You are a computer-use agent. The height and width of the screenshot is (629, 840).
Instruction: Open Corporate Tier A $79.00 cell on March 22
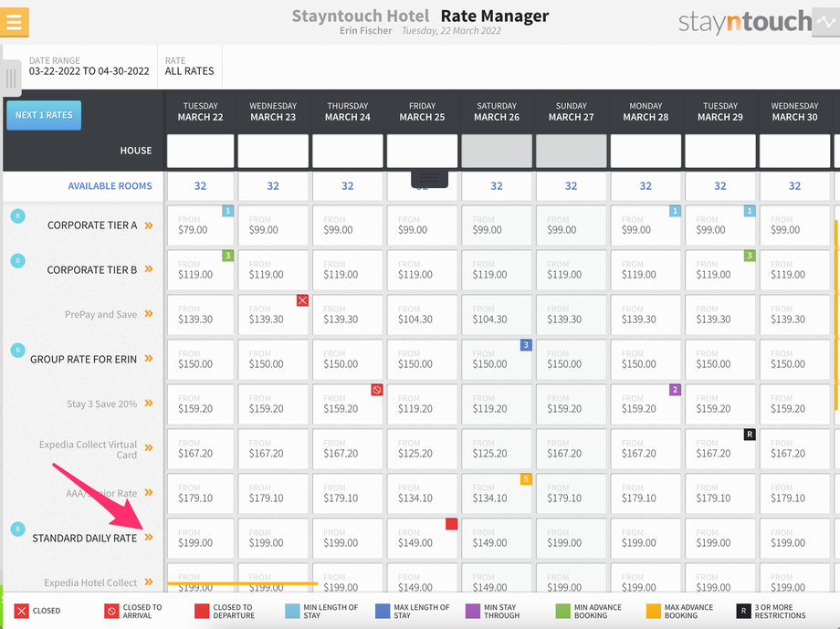[x=200, y=225]
